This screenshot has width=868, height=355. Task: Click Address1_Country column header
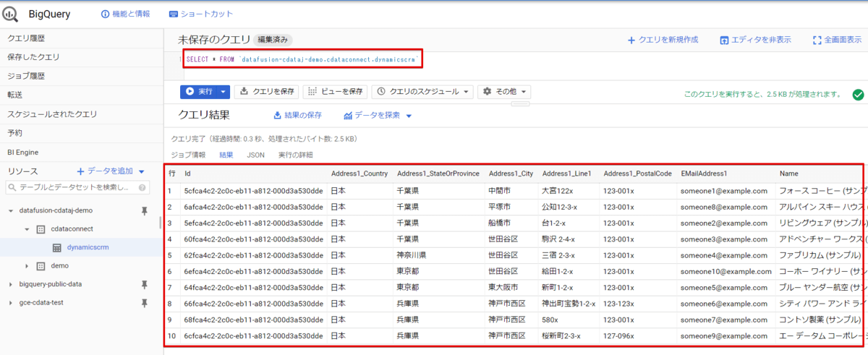359,174
